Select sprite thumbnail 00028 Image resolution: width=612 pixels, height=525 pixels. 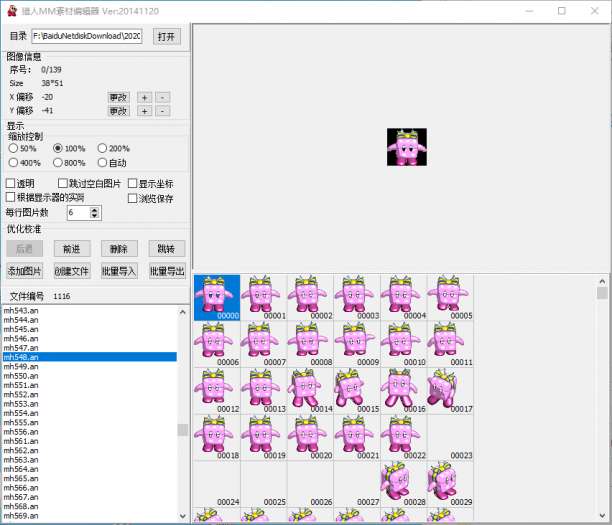(x=404, y=484)
